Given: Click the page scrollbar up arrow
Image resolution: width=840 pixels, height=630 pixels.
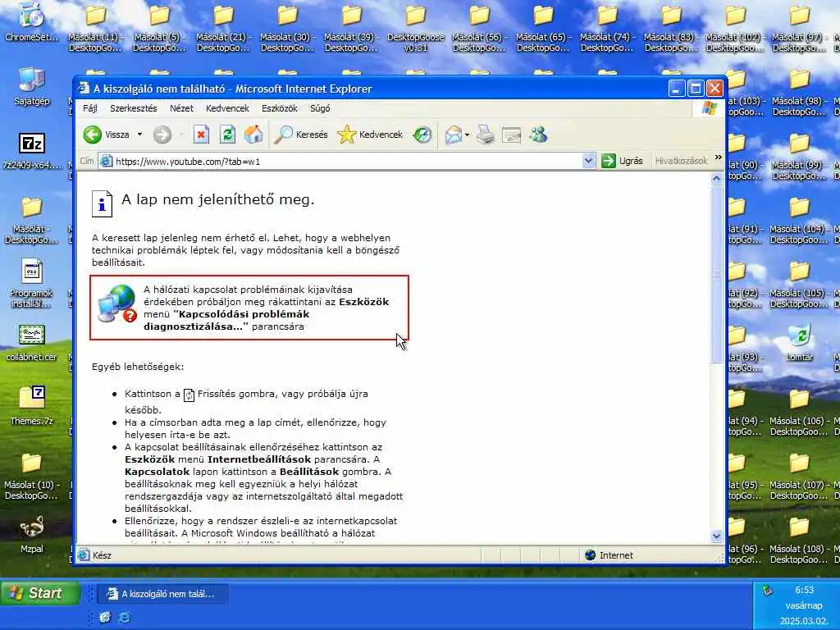Looking at the screenshot, I should tap(716, 179).
